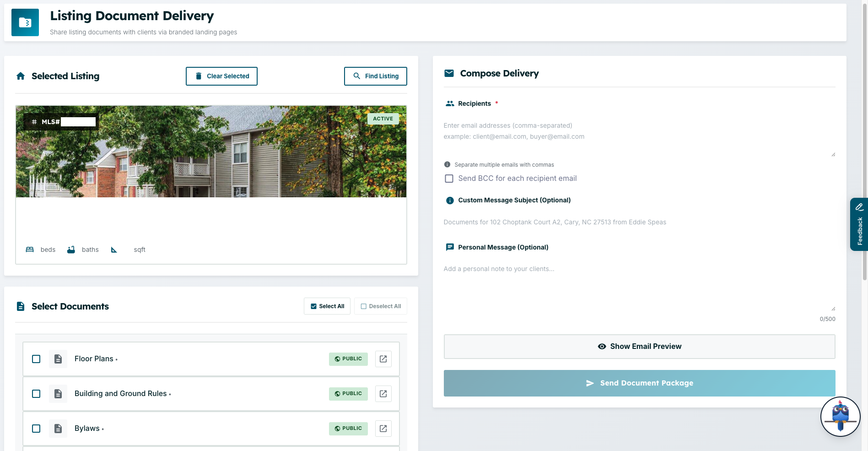Click Deselect All documents button
868x451 pixels.
(381, 306)
